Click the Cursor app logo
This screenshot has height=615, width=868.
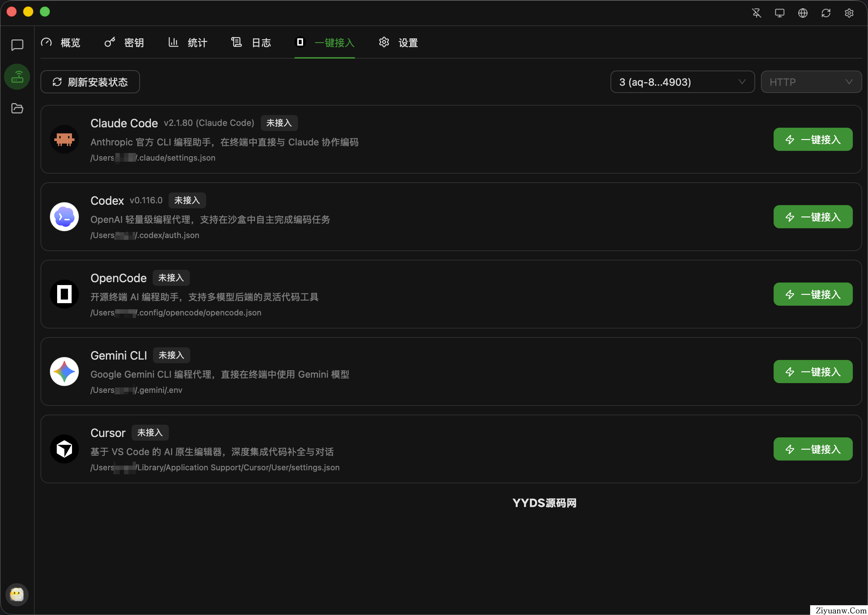(x=64, y=449)
